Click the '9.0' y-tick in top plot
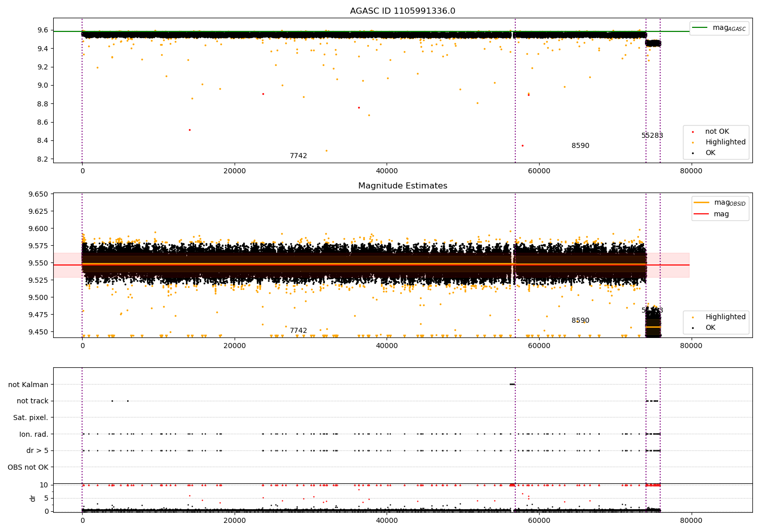The width and height of the screenshot is (760, 532). click(x=43, y=85)
